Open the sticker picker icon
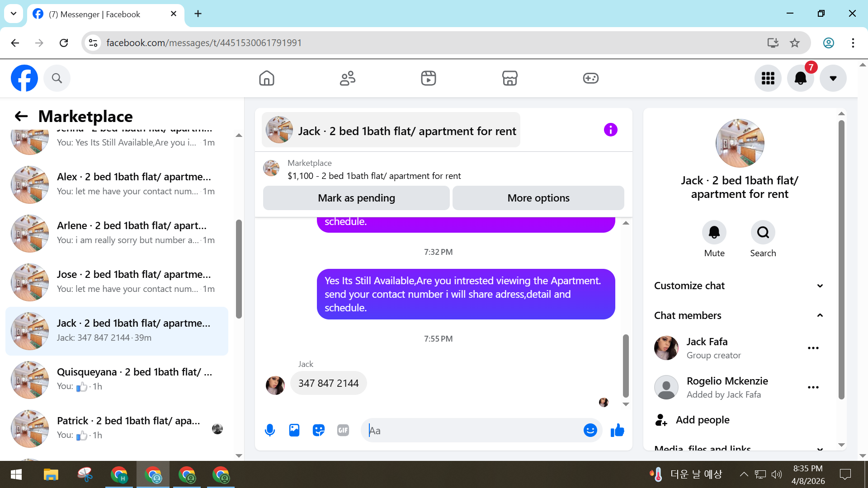The image size is (868, 488). (x=319, y=430)
